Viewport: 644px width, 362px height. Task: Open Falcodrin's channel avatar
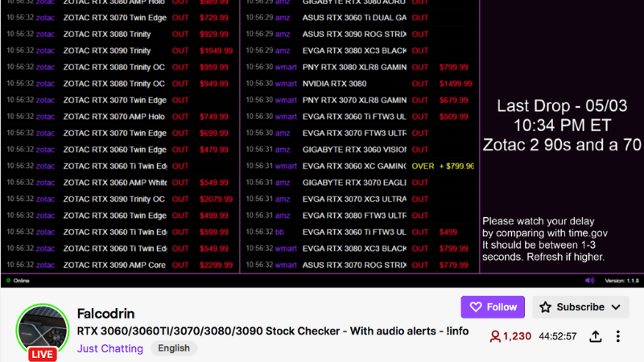click(x=43, y=330)
